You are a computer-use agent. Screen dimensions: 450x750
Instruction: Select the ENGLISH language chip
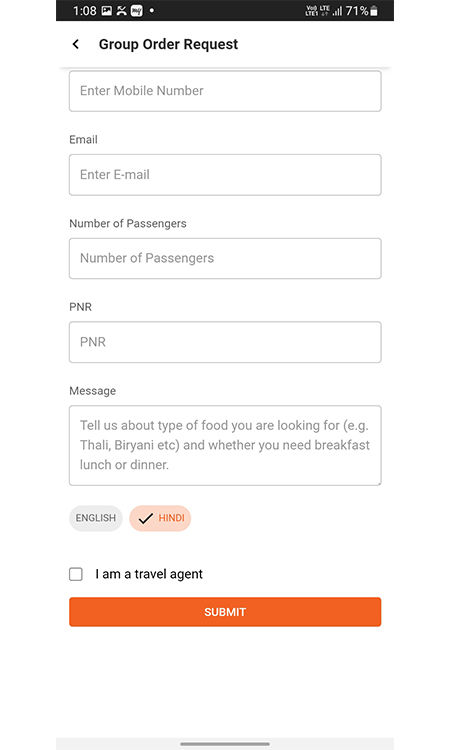point(96,518)
